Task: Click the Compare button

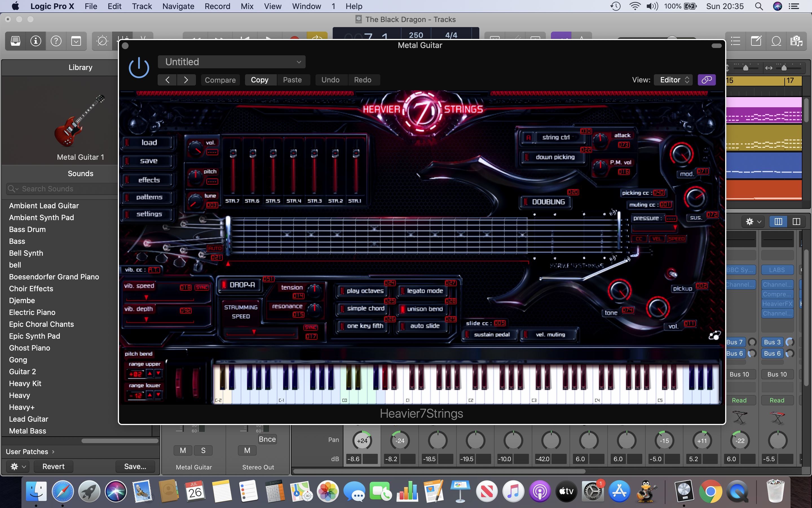Action: [220, 80]
